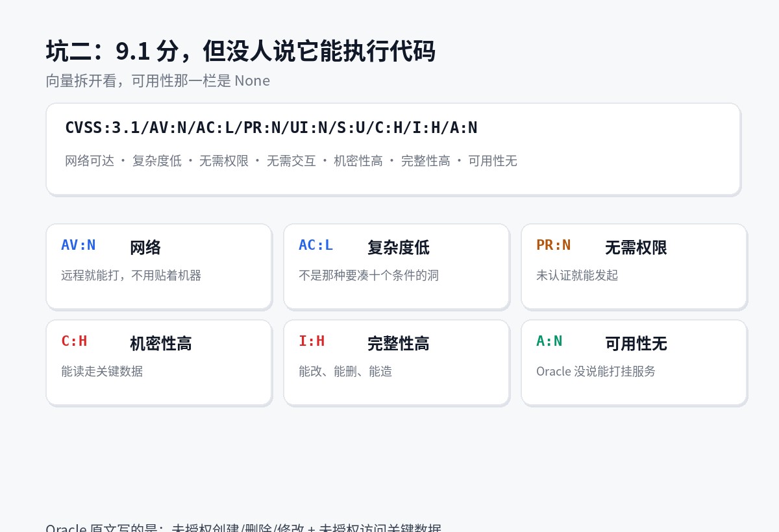Screen dimensions: 779x532
Task: Click the text 不是那种要凑十个条件的洞
Action: (x=369, y=275)
